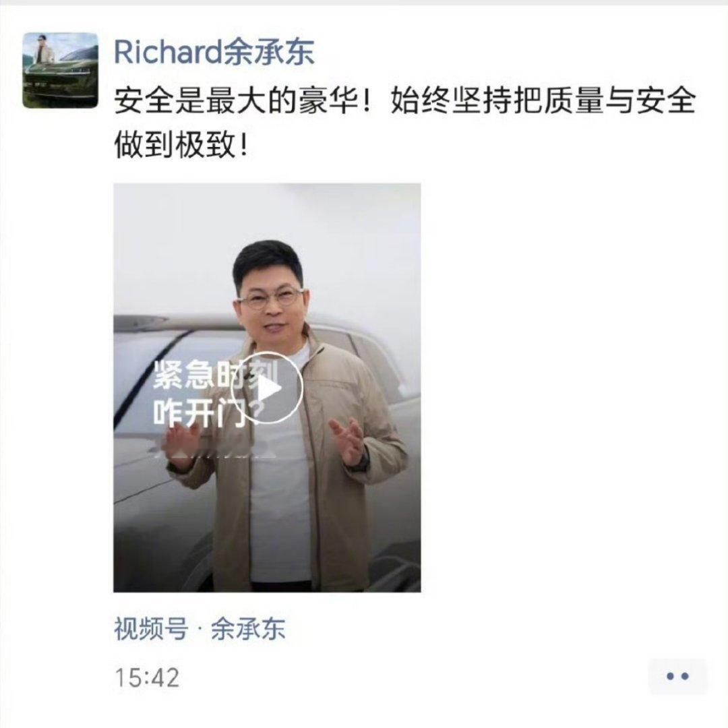Open the two-dot more options button

click(x=677, y=677)
